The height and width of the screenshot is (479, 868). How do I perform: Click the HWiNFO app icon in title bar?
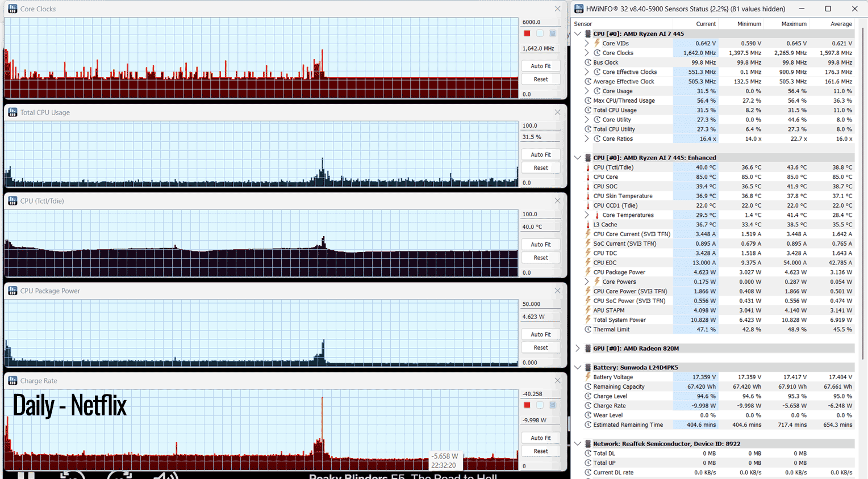pyautogui.click(x=579, y=9)
